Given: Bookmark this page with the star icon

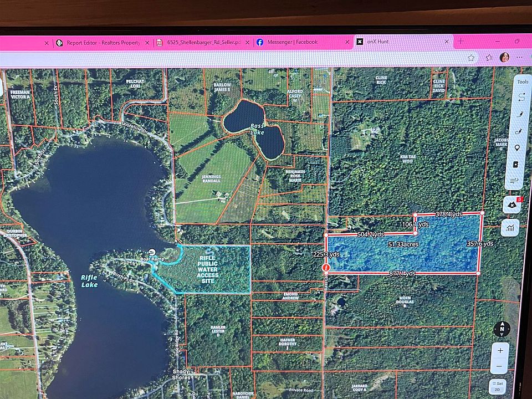Looking at the screenshot, I should [470, 58].
